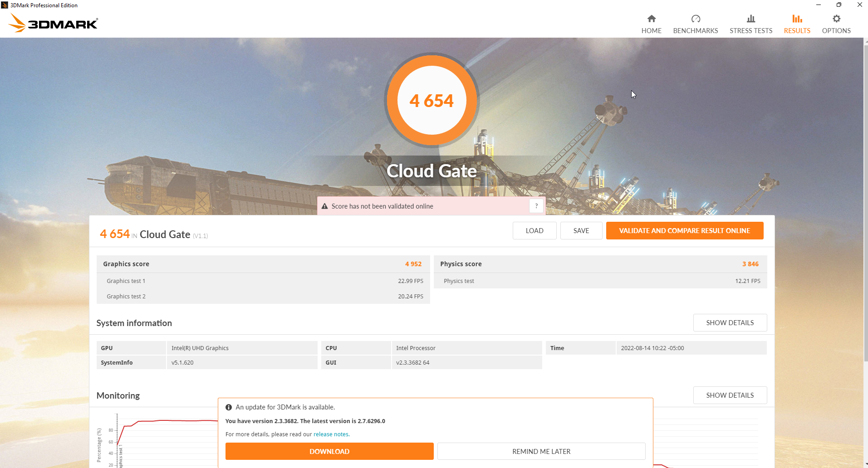Image resolution: width=868 pixels, height=468 pixels.
Task: Click Graphics test 2 row
Action: point(263,296)
